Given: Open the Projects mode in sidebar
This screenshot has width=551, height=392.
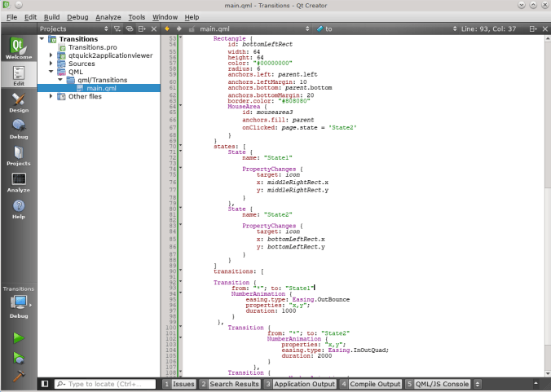Looking at the screenshot, I should tap(18, 155).
